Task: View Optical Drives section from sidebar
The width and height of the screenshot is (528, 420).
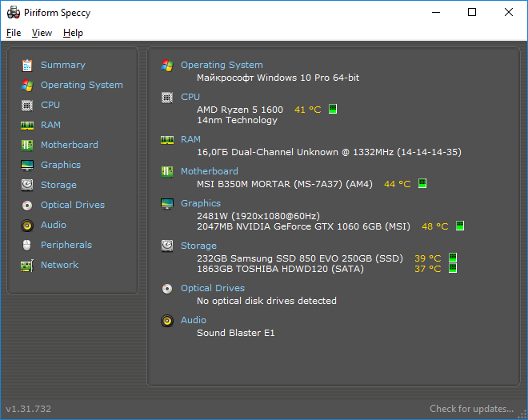Action: [73, 205]
